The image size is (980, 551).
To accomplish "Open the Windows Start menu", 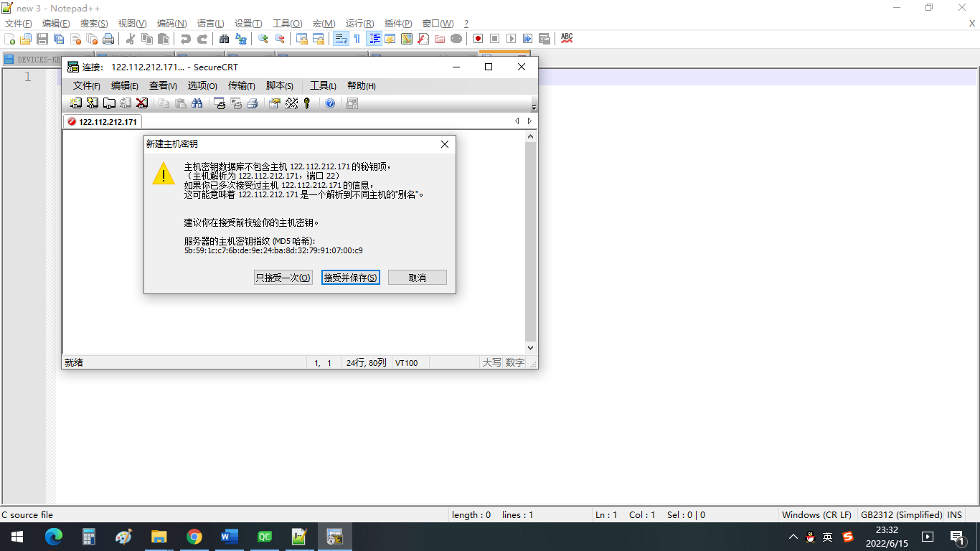I will (17, 537).
